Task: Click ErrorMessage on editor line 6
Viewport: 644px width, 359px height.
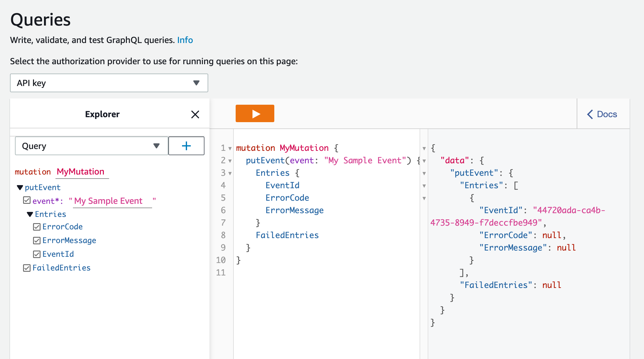Action: 295,210
